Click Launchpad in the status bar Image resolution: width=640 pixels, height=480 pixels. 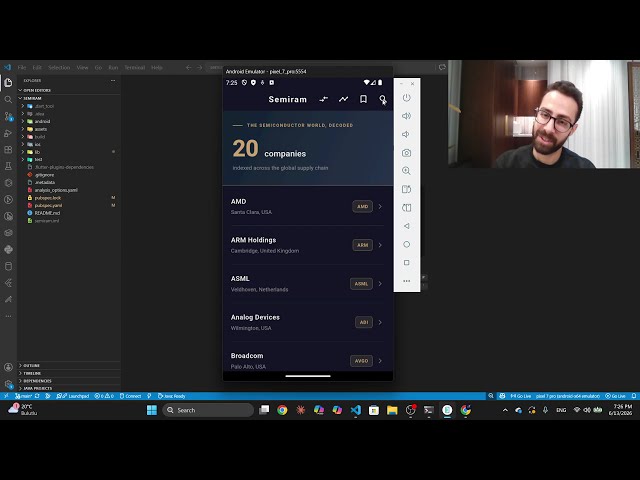point(73,396)
